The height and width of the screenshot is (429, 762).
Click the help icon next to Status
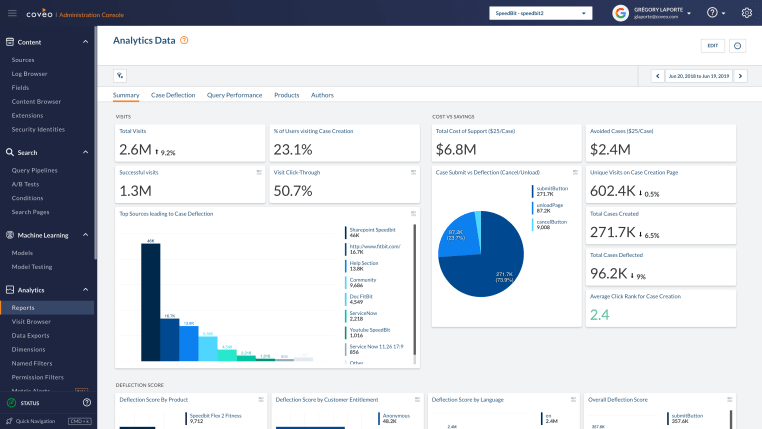(x=86, y=402)
